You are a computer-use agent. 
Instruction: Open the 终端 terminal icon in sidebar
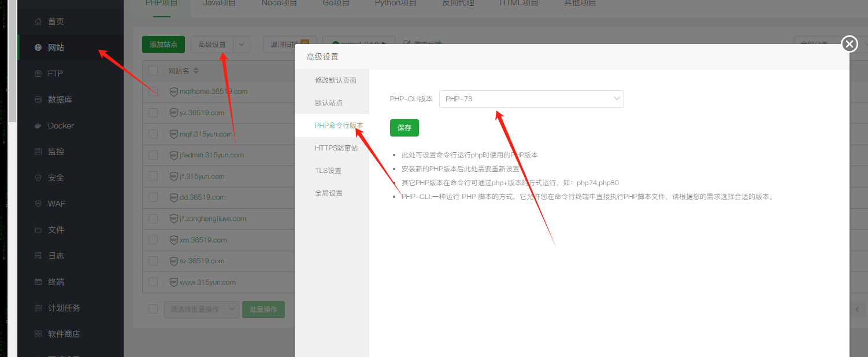pos(38,282)
